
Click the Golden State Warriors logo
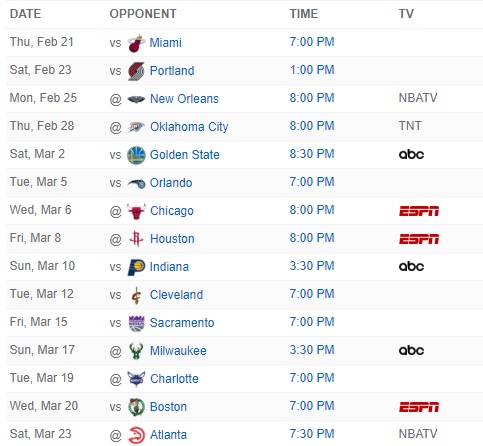pyautogui.click(x=136, y=155)
